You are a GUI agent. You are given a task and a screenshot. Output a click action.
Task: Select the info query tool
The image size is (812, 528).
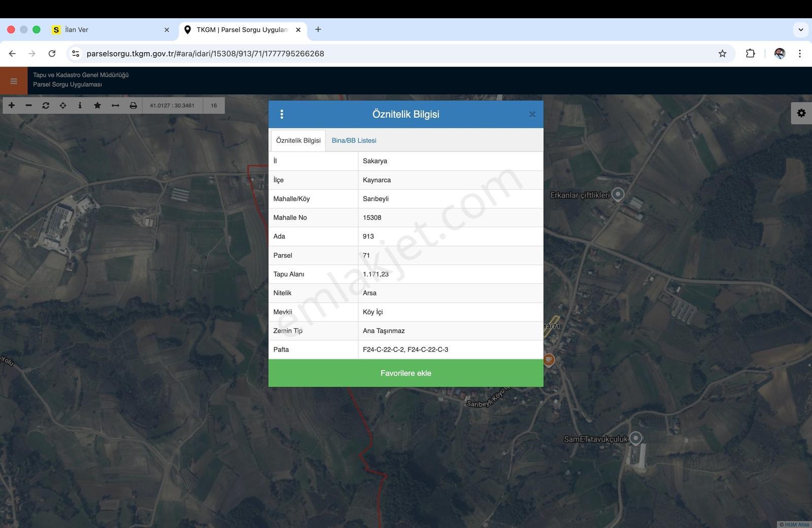(80, 105)
